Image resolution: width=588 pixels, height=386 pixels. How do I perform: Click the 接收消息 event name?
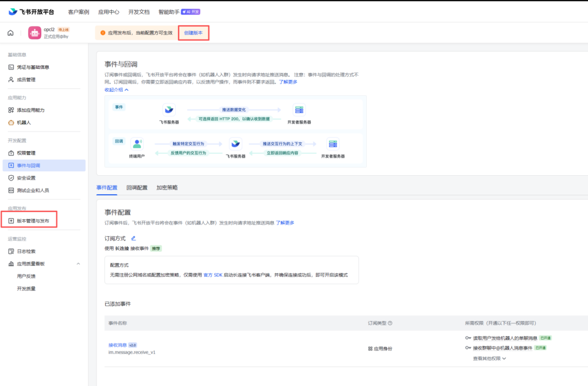tap(118, 345)
